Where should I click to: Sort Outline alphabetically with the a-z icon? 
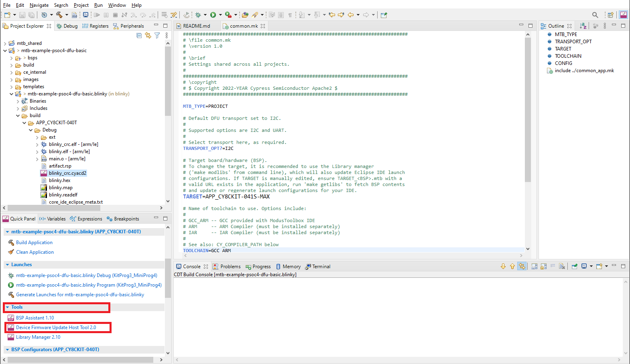pos(583,26)
